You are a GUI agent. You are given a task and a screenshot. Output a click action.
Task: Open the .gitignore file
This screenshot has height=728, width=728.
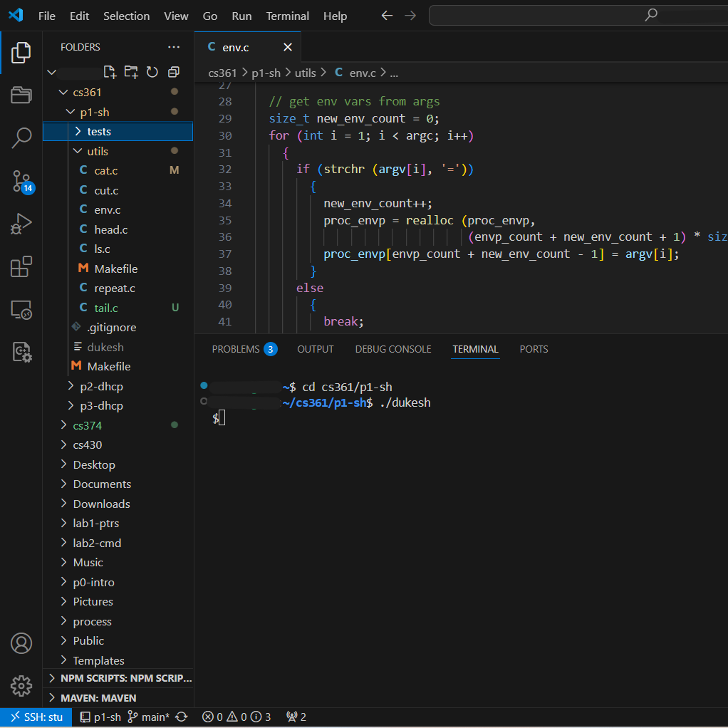(118, 328)
